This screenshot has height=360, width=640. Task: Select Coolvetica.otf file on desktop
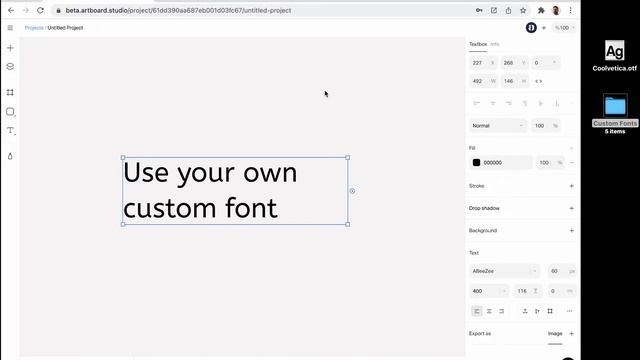click(x=614, y=56)
